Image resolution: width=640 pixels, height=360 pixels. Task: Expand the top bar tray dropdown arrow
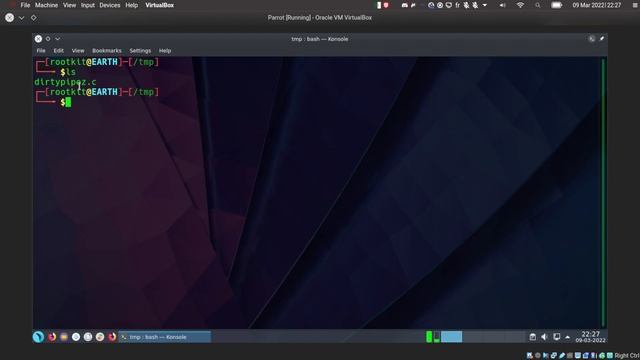coord(484,5)
